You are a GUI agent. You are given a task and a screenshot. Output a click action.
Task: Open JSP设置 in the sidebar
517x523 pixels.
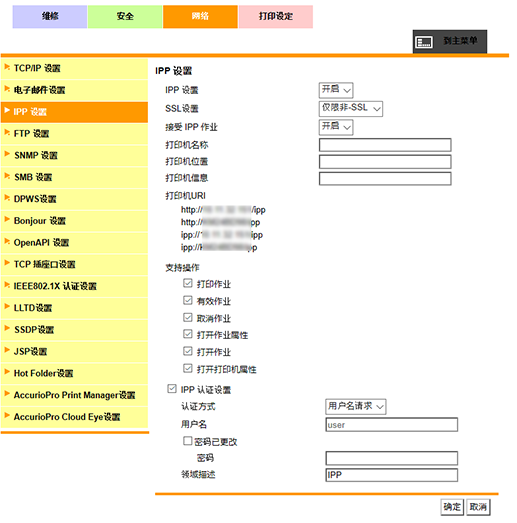coord(74,352)
